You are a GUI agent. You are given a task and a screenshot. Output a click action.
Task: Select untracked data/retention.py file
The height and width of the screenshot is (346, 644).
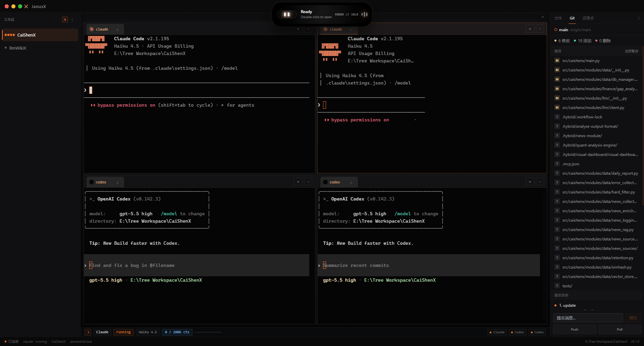click(596, 258)
